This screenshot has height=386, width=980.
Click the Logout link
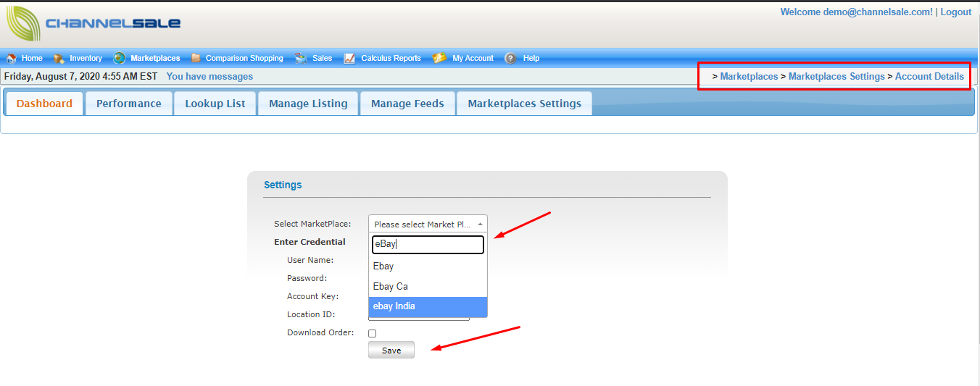pos(955,12)
